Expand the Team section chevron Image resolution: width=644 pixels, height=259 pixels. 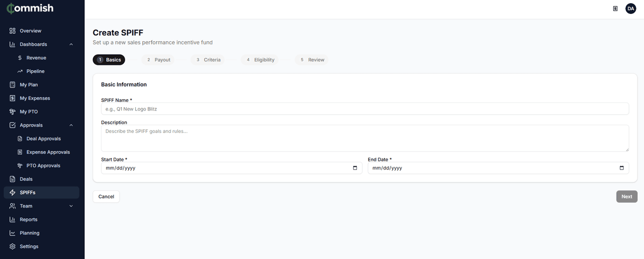(x=71, y=206)
